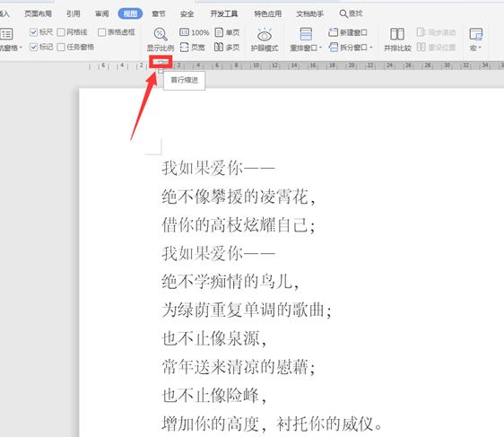Click the 查找 search magnifier
The image size is (504, 437).
point(343,13)
